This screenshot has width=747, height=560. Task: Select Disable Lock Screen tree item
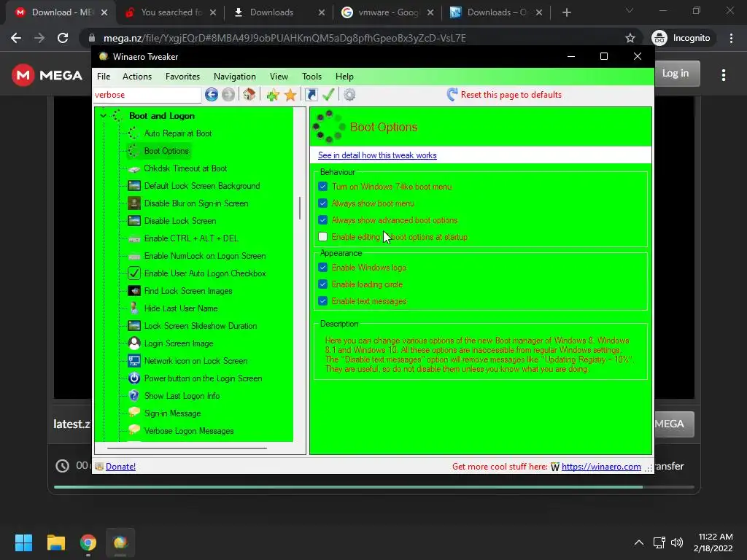click(x=180, y=221)
